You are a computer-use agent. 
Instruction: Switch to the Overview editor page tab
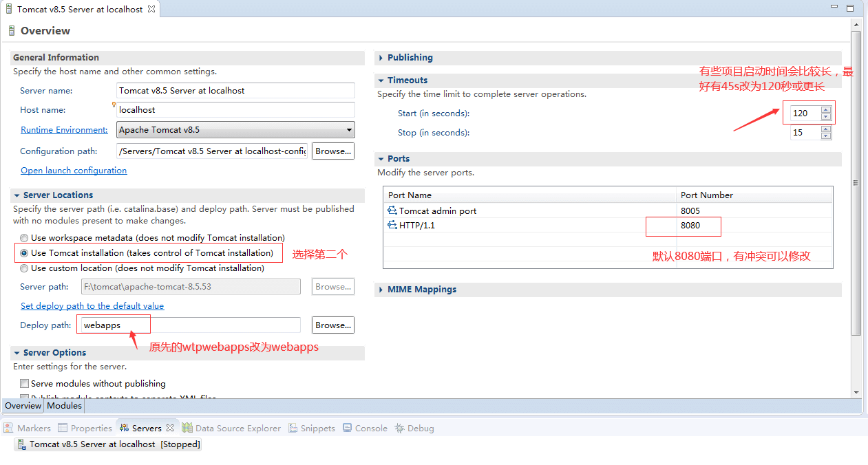[x=23, y=406]
